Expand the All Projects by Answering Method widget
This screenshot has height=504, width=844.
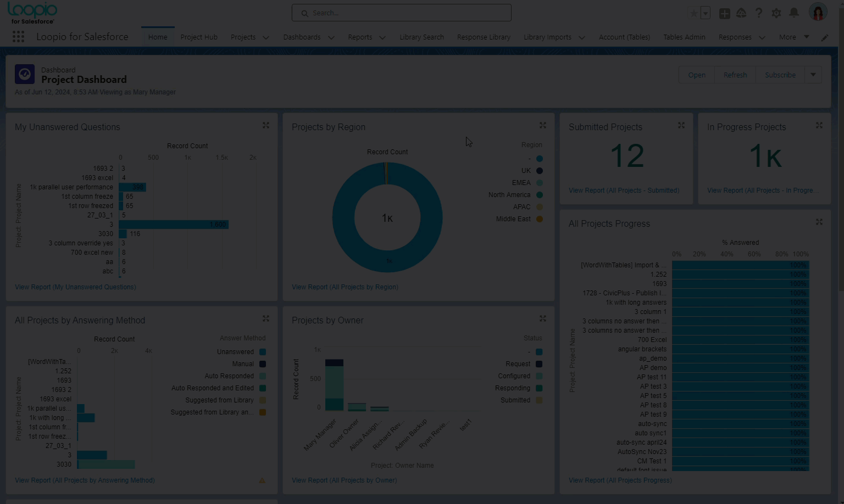tap(266, 319)
